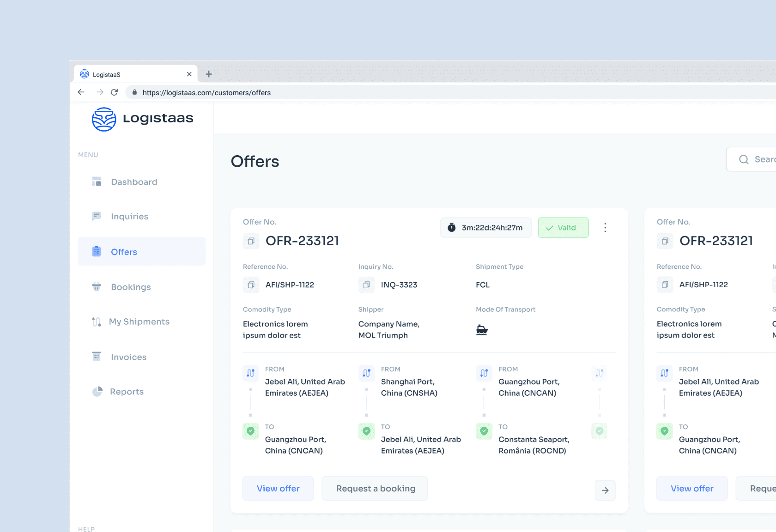Screen dimensions: 776x532
Task: Click Request a booking
Action: (375, 488)
